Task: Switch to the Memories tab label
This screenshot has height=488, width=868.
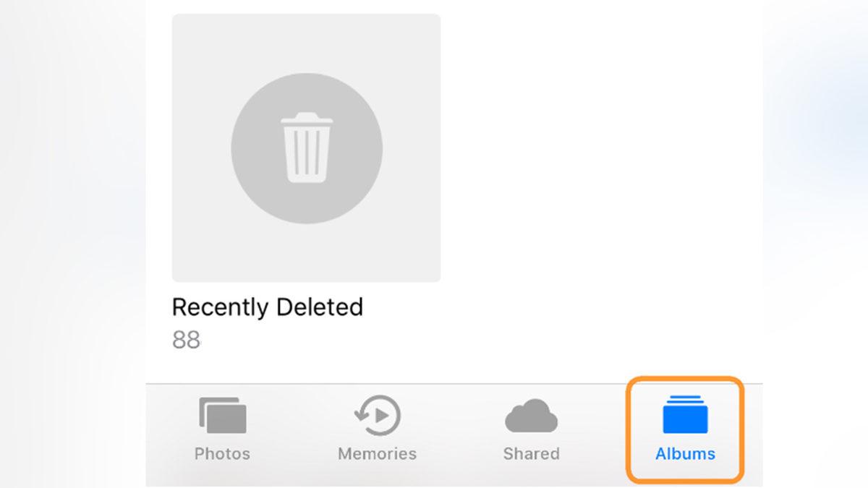Action: [378, 454]
